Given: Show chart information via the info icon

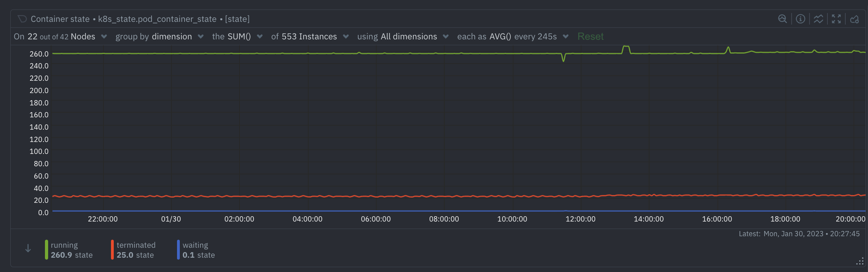Looking at the screenshot, I should (x=800, y=19).
